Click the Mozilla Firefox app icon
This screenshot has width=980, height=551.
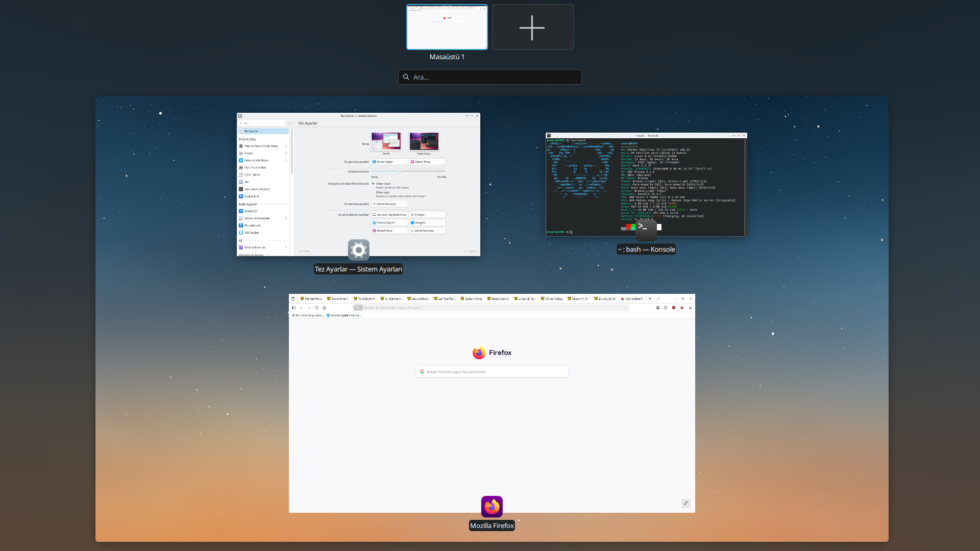click(x=492, y=507)
